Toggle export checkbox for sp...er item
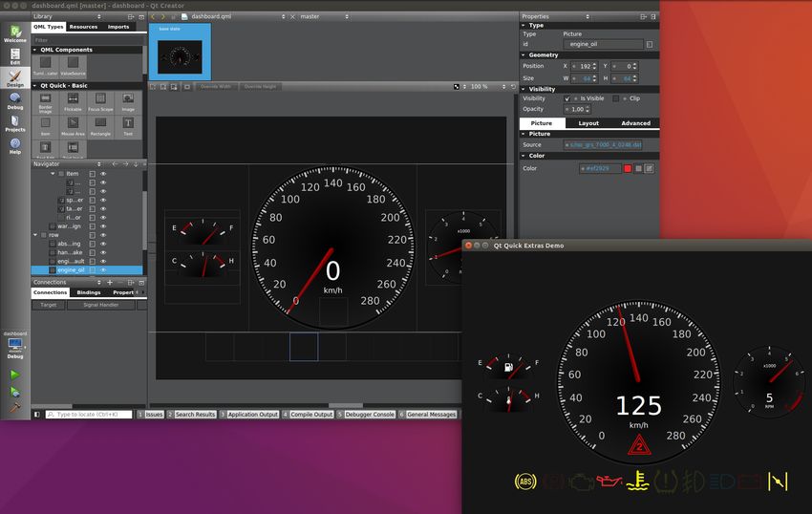This screenshot has width=812, height=514. pos(92,200)
